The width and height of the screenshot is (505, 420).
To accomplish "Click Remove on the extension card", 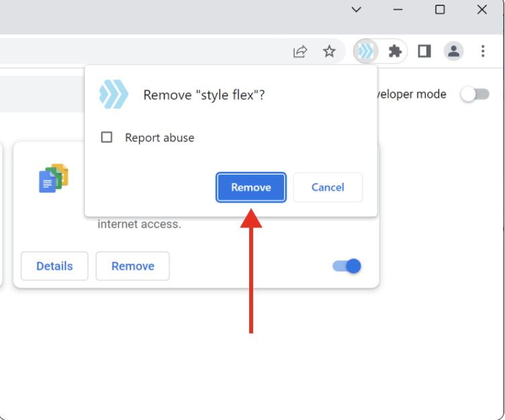I will tap(133, 266).
